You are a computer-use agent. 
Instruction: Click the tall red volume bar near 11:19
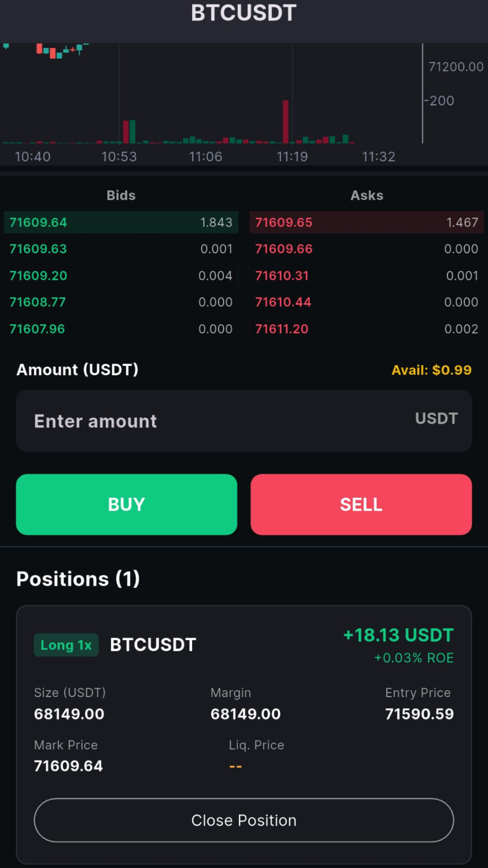click(286, 121)
